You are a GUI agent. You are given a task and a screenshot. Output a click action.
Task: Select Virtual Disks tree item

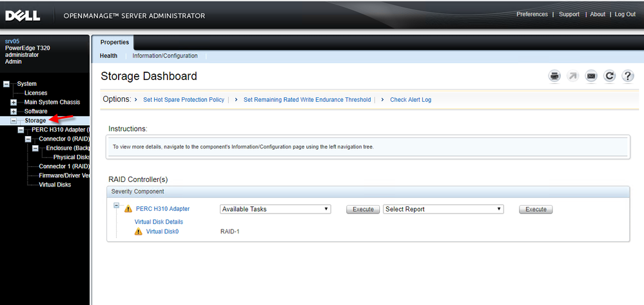(x=55, y=185)
